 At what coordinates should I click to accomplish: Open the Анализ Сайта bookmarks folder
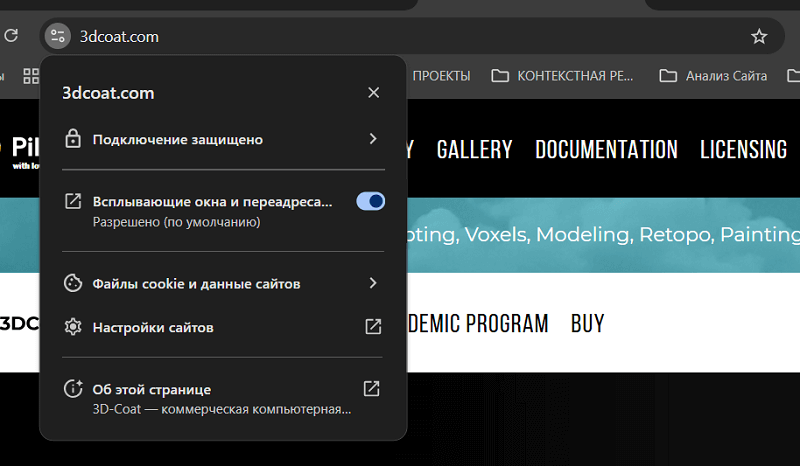[x=713, y=76]
